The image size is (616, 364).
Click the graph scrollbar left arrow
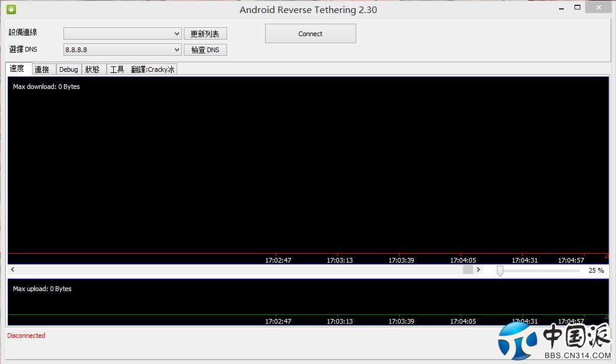point(12,269)
